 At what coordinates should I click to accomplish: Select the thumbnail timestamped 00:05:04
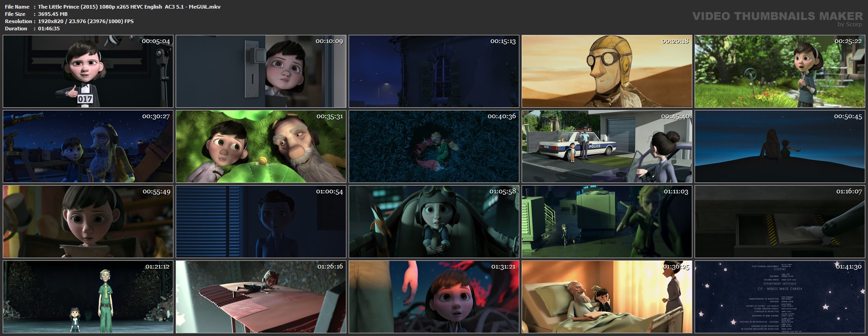click(x=88, y=71)
